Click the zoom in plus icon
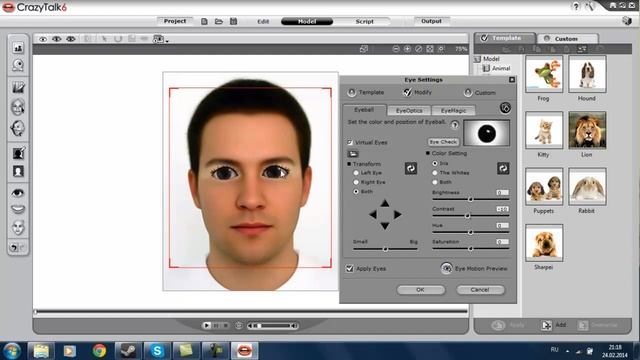640x360 pixels. coord(407,49)
